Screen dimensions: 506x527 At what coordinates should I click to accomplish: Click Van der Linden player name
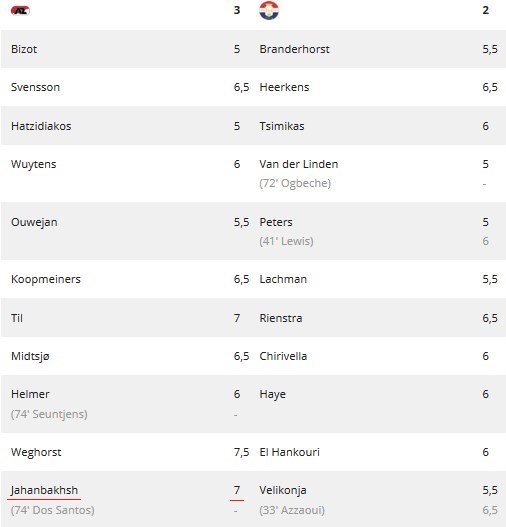(x=299, y=164)
